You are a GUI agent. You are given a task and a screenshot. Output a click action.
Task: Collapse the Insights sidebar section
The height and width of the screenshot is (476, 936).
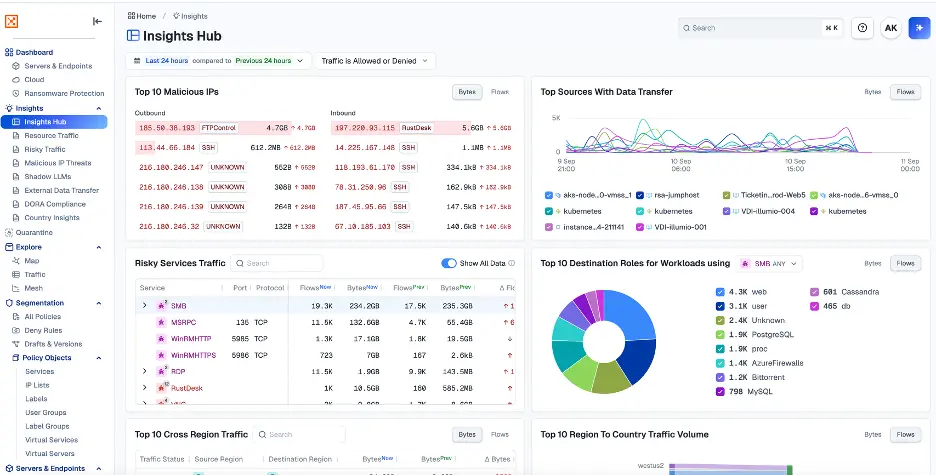point(98,109)
